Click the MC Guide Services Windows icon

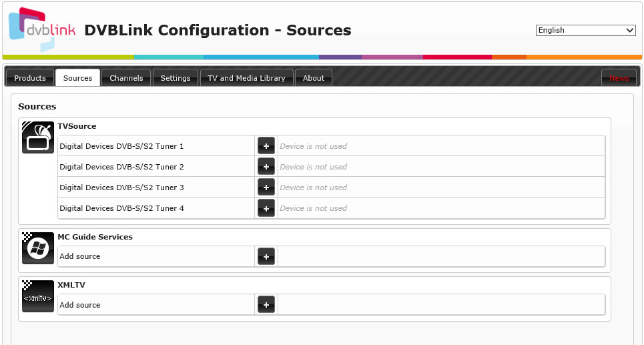tap(38, 248)
